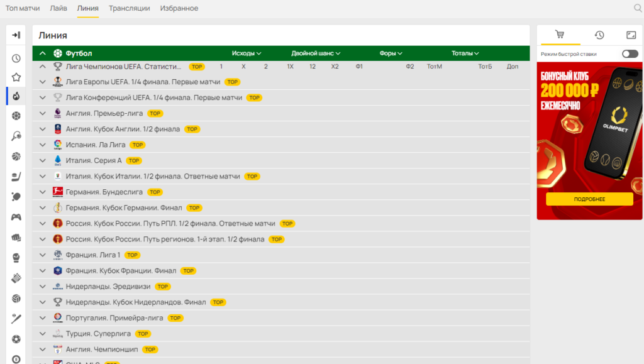Click the Англия Премьер-лига logo icon
The image size is (644, 364).
[x=57, y=113]
